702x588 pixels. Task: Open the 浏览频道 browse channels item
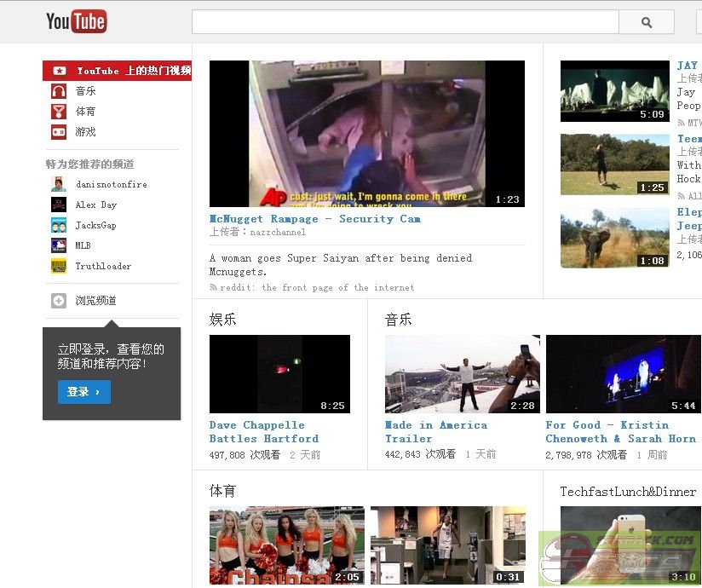click(x=95, y=300)
